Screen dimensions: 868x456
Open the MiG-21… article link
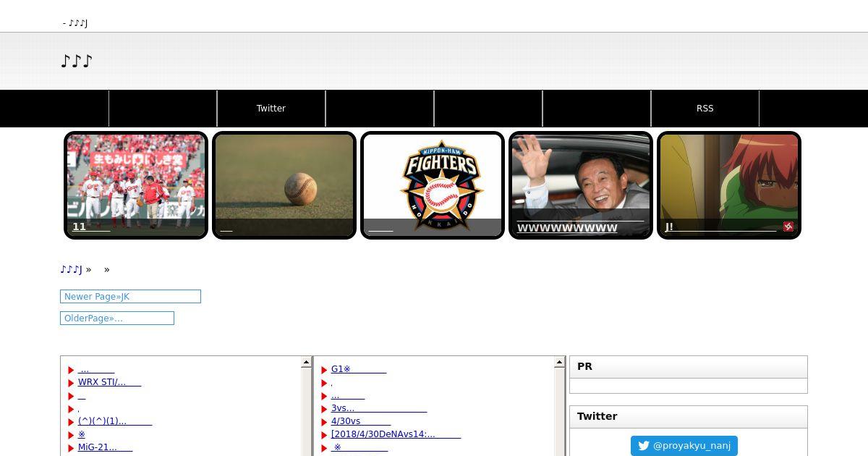105,447
